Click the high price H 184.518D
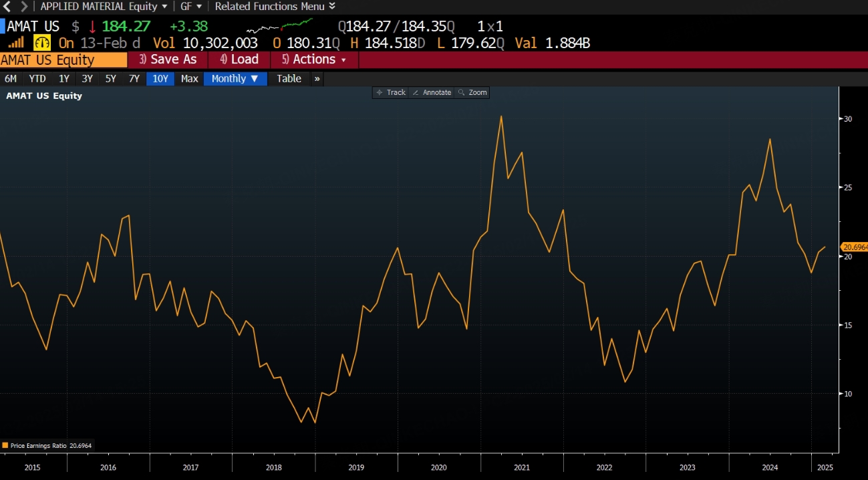Viewport: 868px width, 480px height. [388, 43]
